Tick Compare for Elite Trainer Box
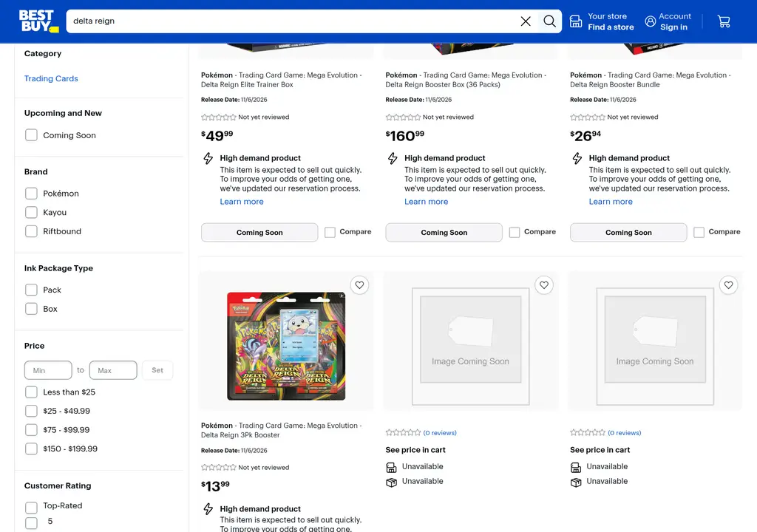The image size is (757, 532). tap(330, 233)
